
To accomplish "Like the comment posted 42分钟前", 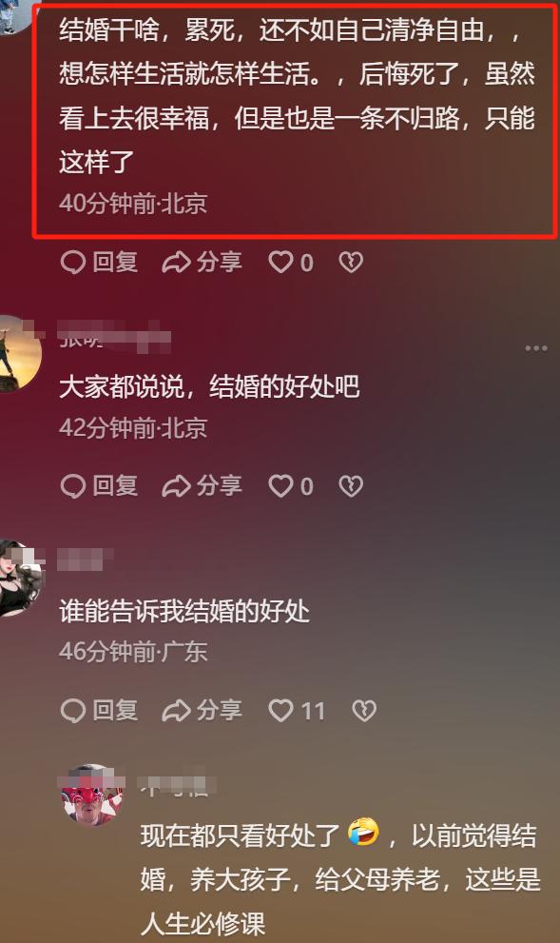I will 291,486.
